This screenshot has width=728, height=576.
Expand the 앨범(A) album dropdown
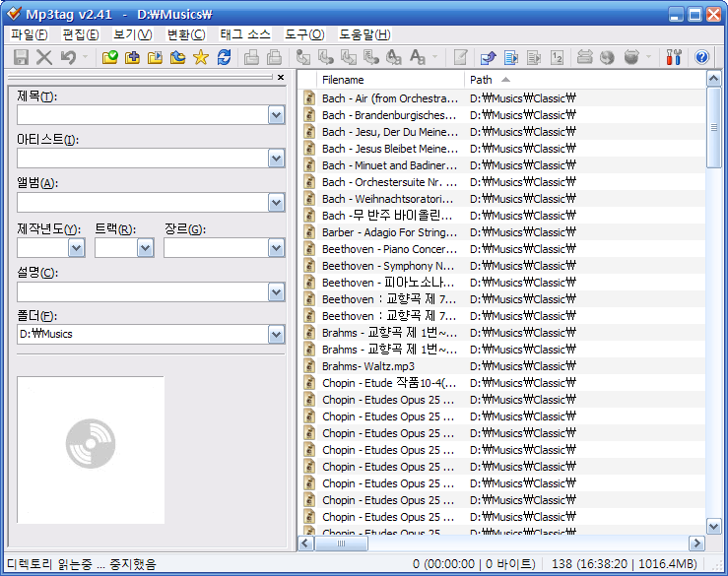pyautogui.click(x=276, y=203)
